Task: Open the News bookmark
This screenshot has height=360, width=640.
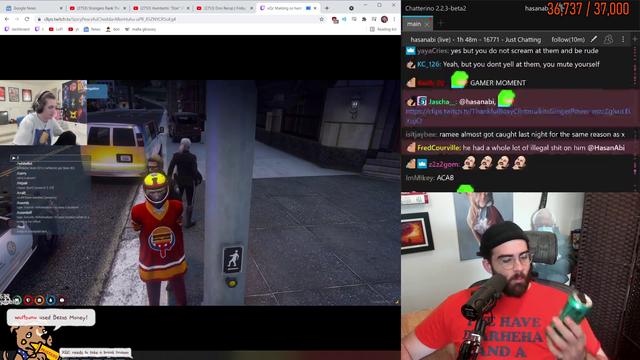Action: (92, 29)
